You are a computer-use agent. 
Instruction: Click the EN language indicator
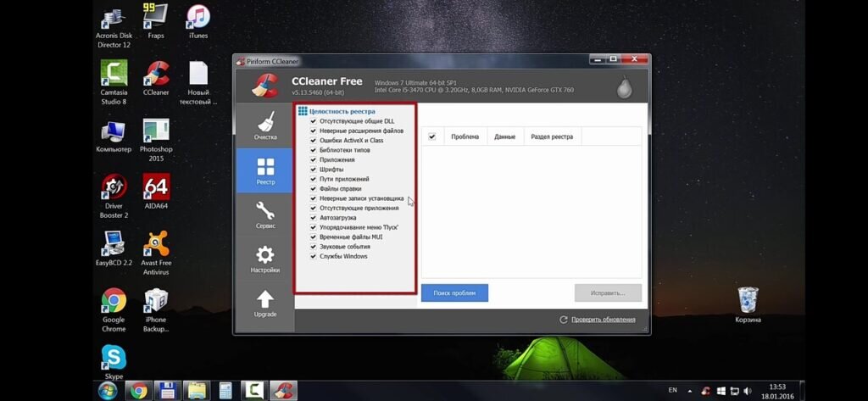(672, 391)
